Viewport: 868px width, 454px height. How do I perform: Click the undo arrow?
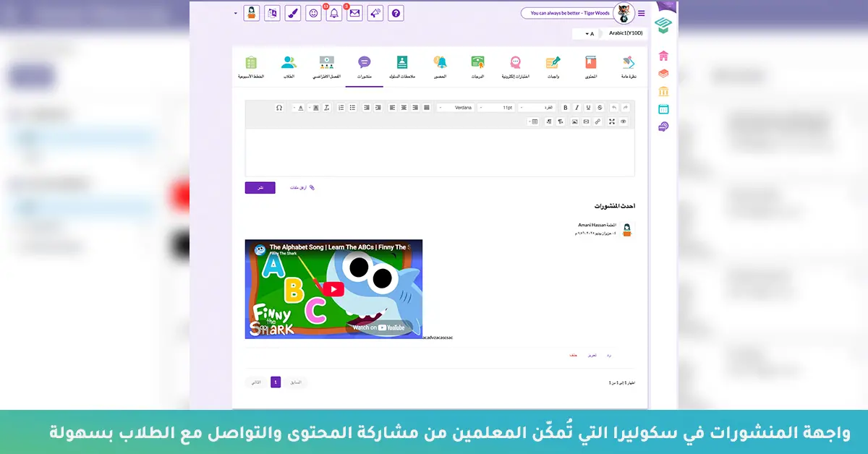613,108
